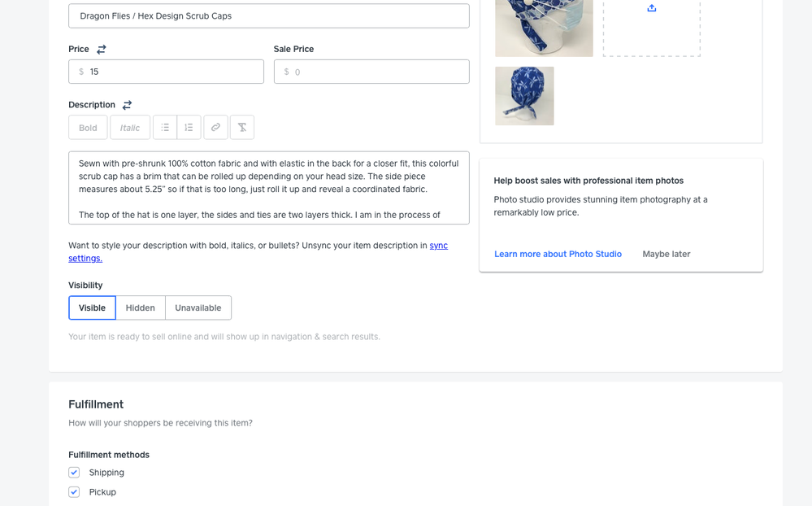Set visibility to Unavailable
This screenshot has width=812, height=506.
(198, 308)
